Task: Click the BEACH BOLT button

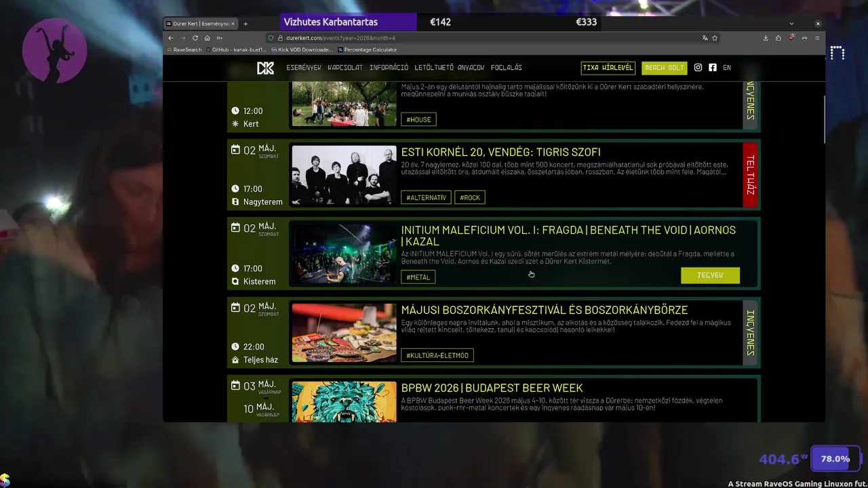Action: (665, 68)
